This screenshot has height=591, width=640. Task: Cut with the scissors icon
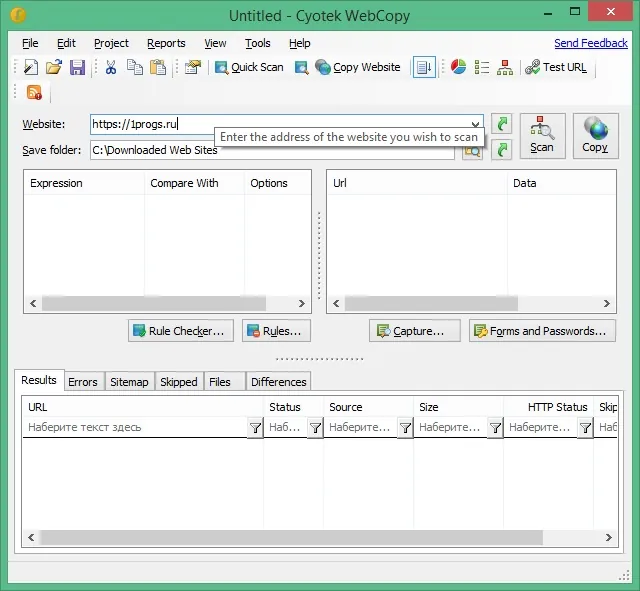click(111, 67)
